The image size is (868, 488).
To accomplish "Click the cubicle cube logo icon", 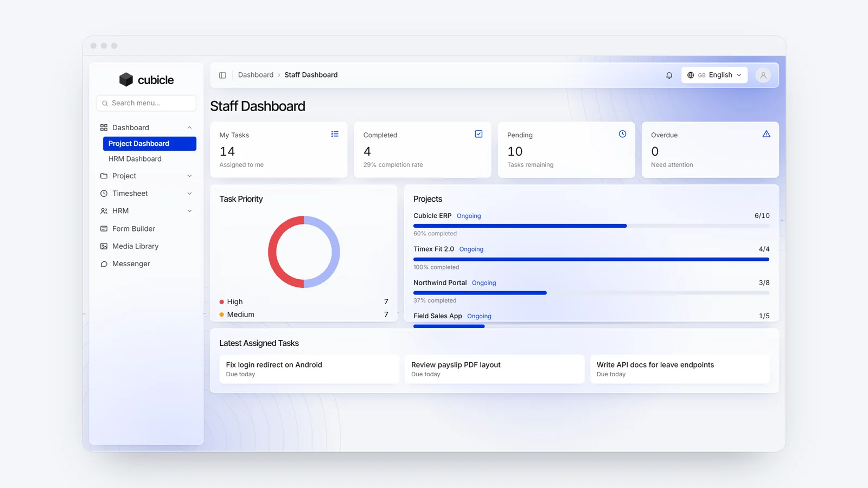I will [126, 80].
